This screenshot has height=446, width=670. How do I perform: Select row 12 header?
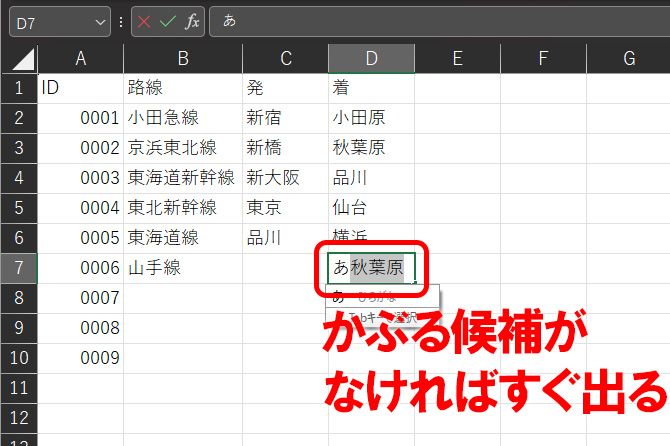[19, 418]
